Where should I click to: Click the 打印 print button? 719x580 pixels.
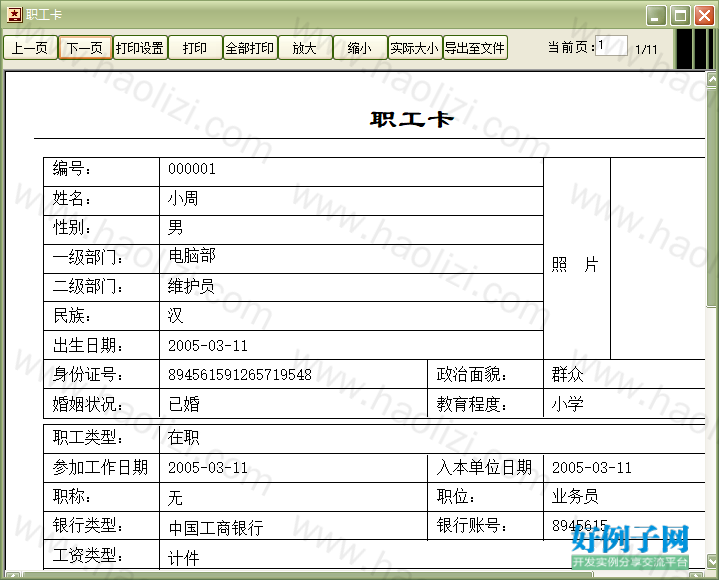(x=195, y=48)
